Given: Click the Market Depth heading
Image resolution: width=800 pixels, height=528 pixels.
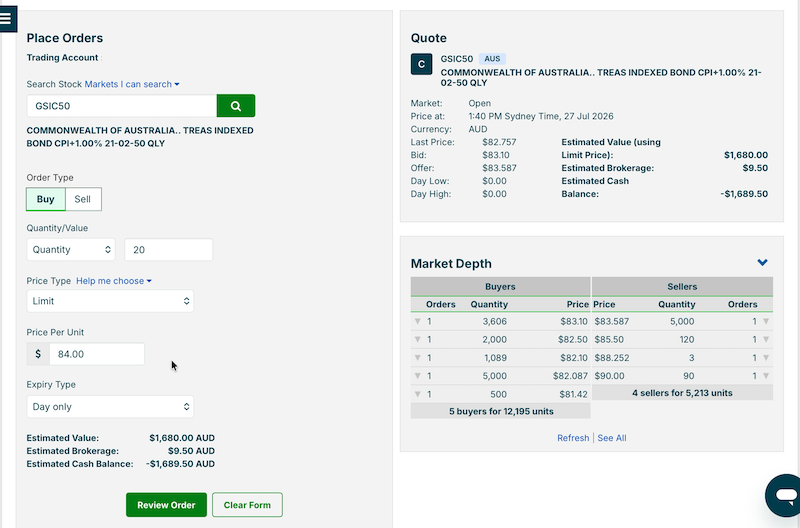Looking at the screenshot, I should (x=451, y=264).
